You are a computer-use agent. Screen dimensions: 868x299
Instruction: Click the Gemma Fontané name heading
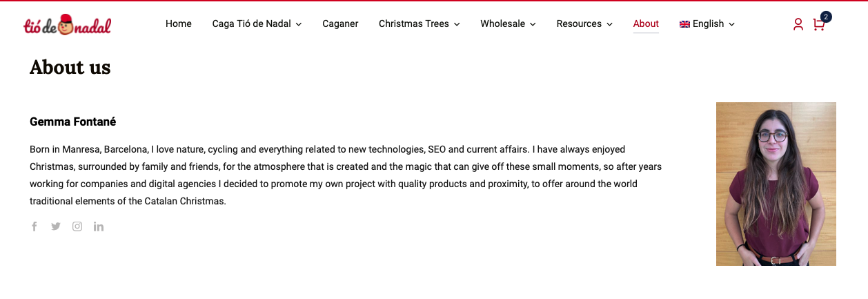tap(72, 122)
